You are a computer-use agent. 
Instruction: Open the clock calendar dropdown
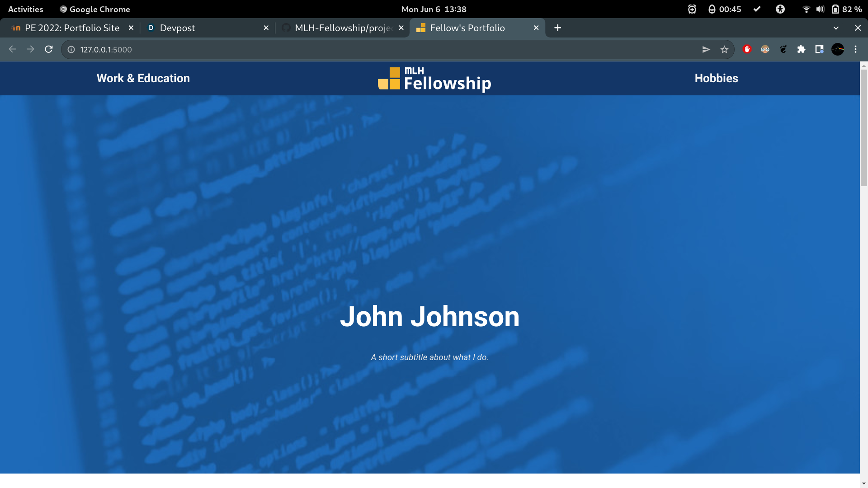434,9
